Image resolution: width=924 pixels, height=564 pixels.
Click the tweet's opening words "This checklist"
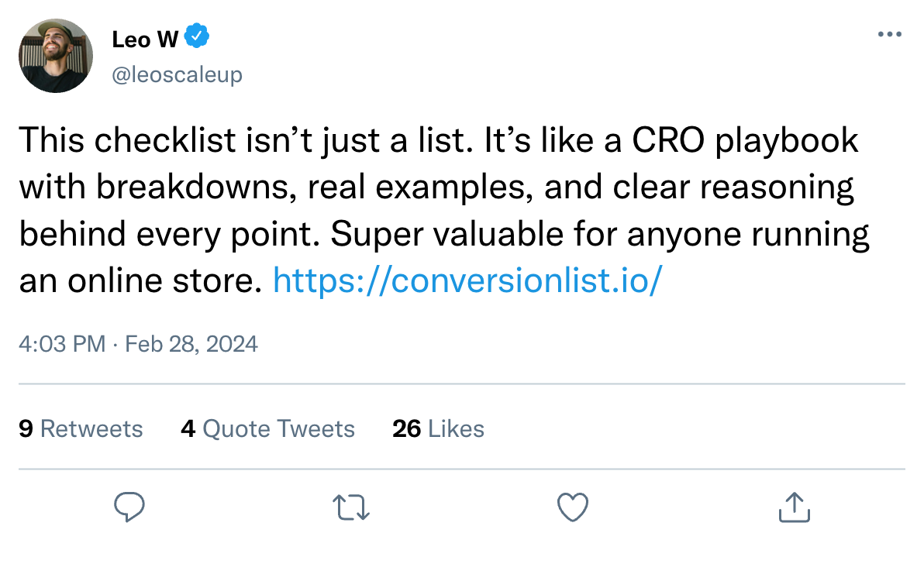[x=112, y=141]
